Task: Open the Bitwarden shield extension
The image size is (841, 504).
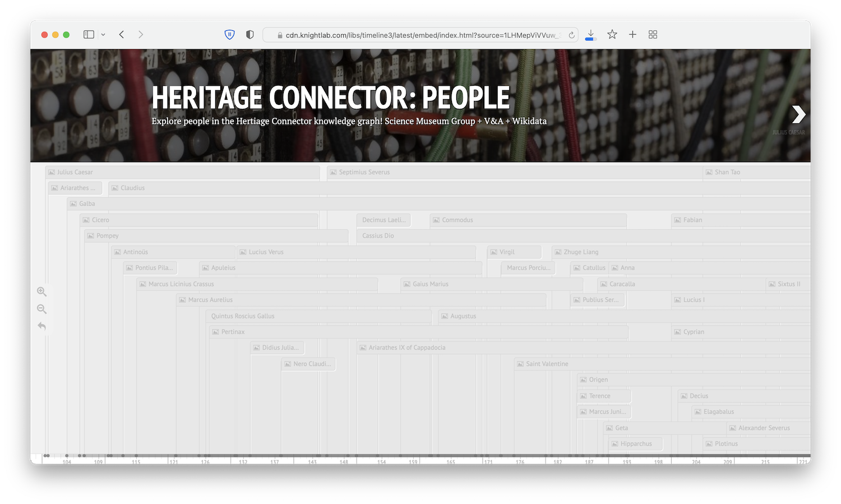Action: pos(229,35)
